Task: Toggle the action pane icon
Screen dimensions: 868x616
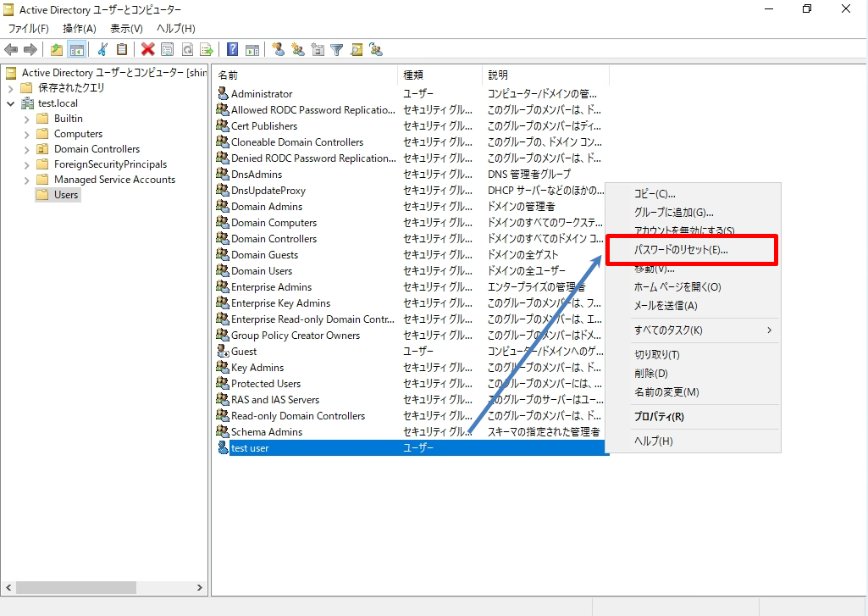Action: point(252,50)
